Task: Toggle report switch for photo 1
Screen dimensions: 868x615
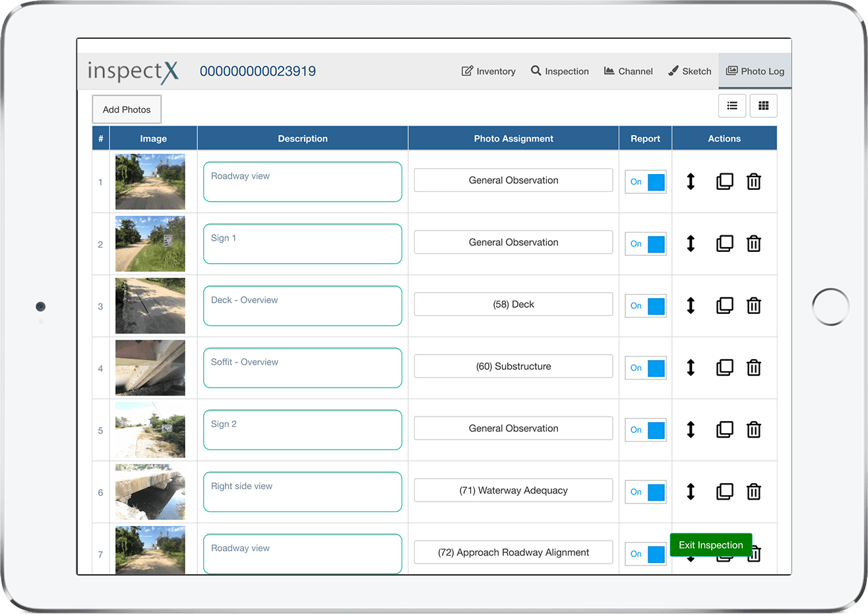Action: tap(645, 182)
